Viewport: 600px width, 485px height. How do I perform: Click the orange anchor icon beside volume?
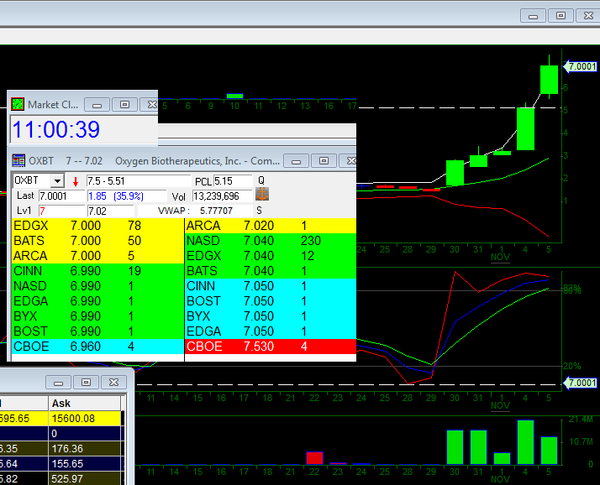coord(262,195)
